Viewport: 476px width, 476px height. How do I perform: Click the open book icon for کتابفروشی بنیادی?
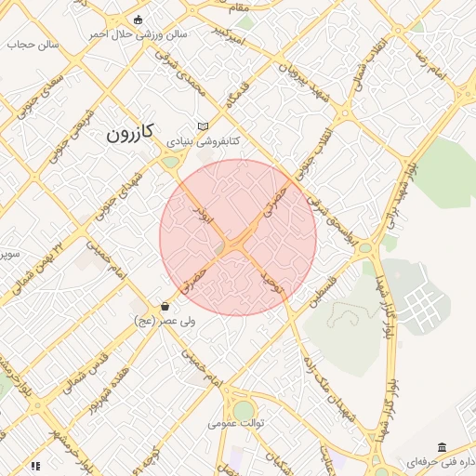pyautogui.click(x=203, y=126)
